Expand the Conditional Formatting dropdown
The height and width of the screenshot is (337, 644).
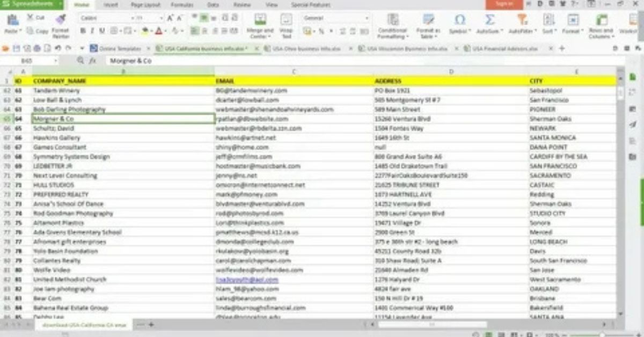tap(392, 34)
